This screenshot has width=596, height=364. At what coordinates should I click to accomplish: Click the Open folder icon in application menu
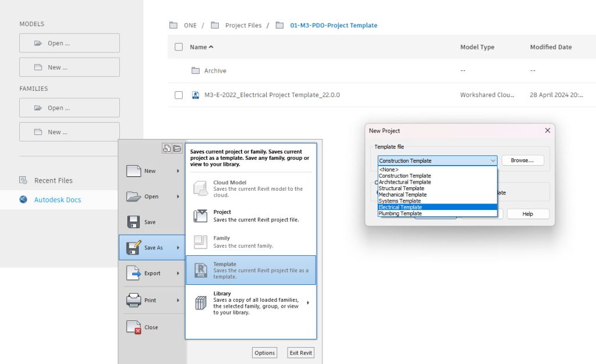coord(133,196)
